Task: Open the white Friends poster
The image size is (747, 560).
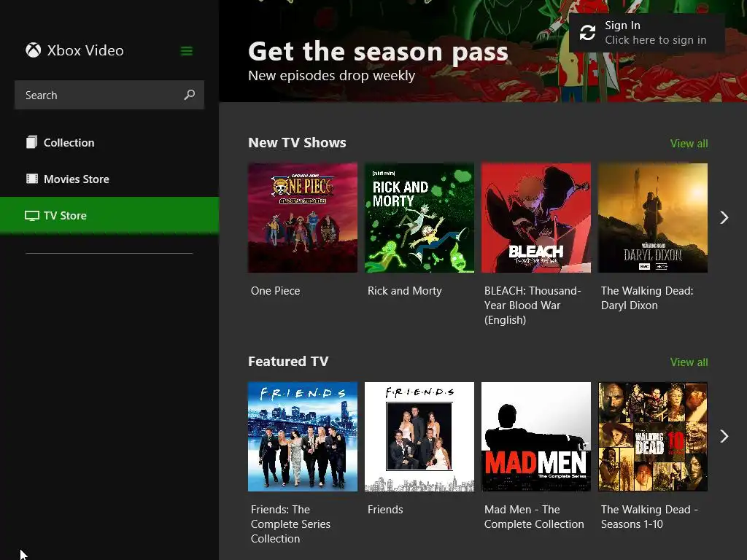Action: (x=419, y=437)
